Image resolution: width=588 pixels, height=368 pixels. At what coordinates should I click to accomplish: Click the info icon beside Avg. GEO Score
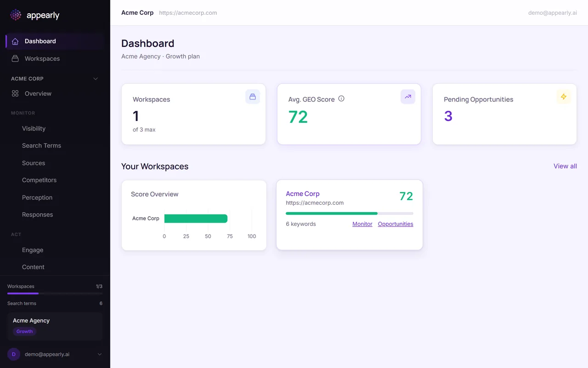[341, 99]
